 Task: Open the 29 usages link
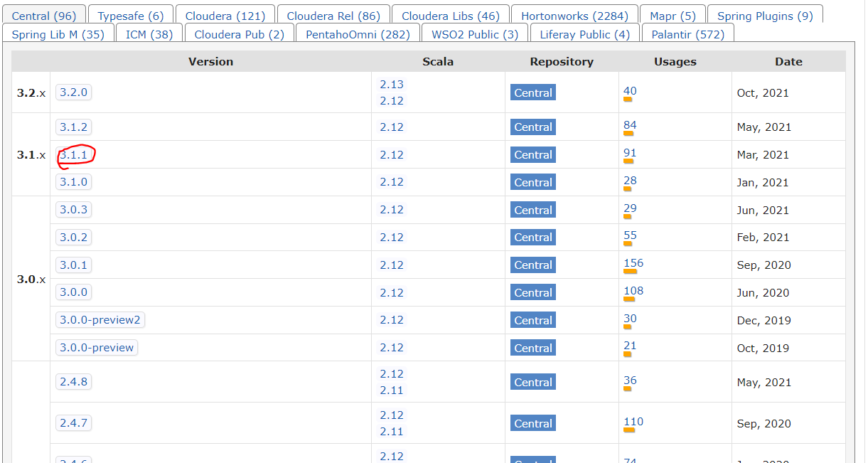coord(630,208)
